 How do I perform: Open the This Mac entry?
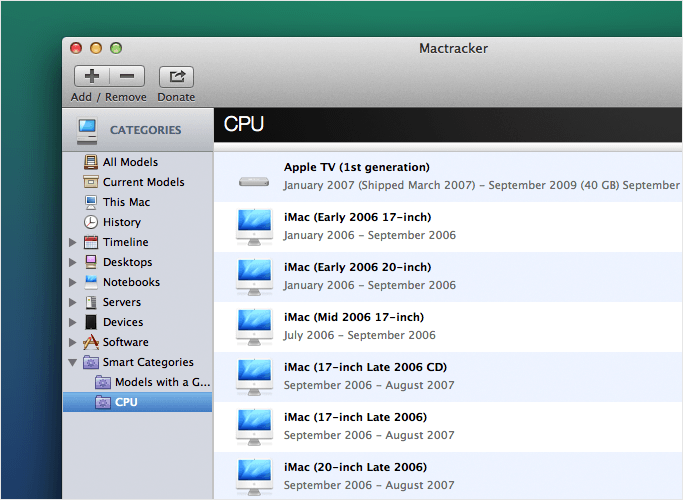tap(126, 202)
